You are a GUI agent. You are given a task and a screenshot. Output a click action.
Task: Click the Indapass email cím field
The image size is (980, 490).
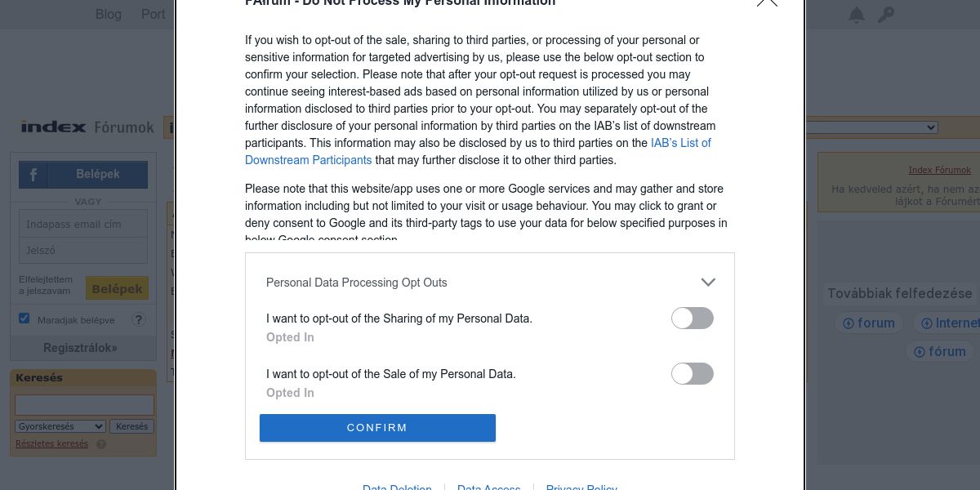[x=83, y=224]
